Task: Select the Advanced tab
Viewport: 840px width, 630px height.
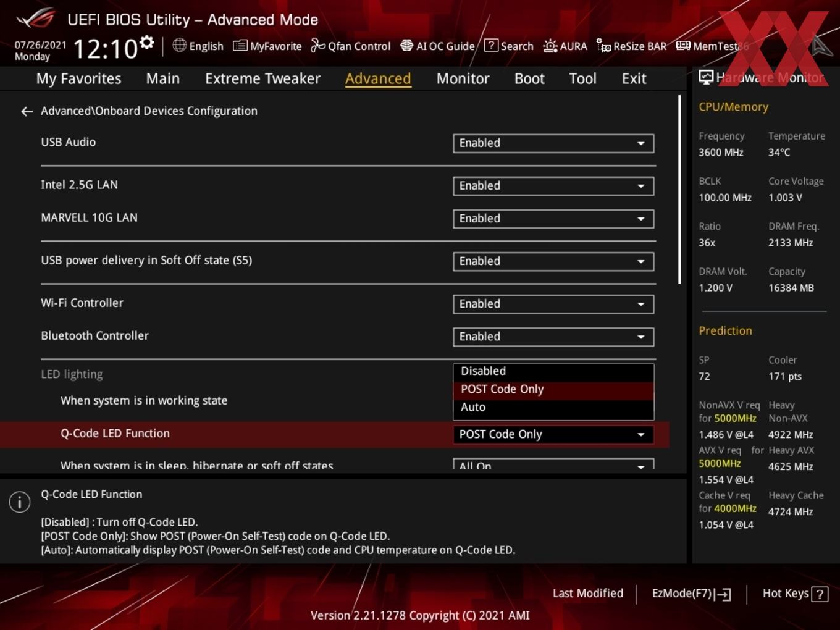Action: [x=378, y=79]
